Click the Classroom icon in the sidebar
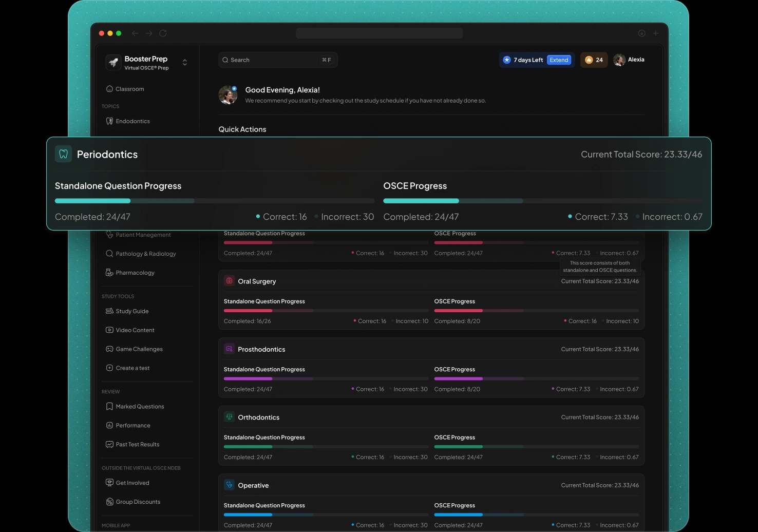The image size is (758, 532). [109, 89]
